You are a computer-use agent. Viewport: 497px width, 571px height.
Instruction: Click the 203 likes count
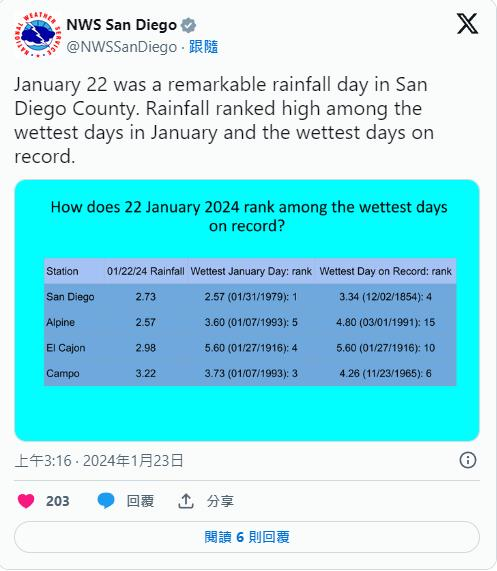click(58, 501)
